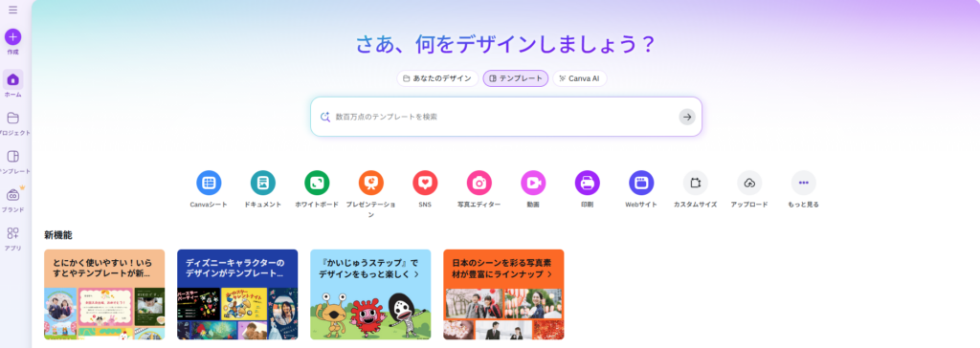Viewport: 980px width, 348px height.
Task: Select the 動画 video icon
Action: [533, 183]
